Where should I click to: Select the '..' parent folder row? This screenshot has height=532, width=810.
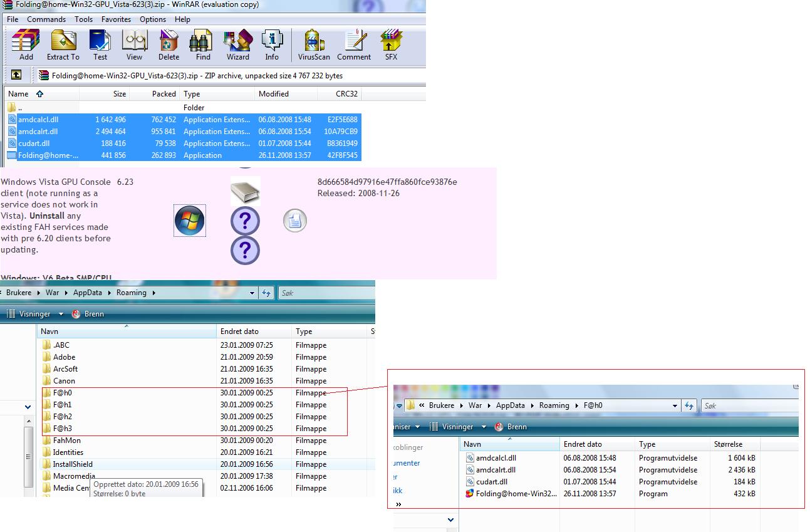pyautogui.click(x=184, y=108)
